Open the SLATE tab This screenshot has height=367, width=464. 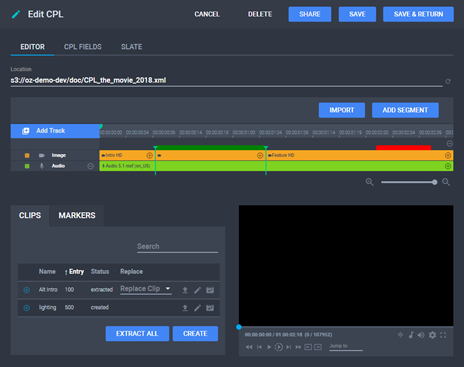[x=131, y=47]
